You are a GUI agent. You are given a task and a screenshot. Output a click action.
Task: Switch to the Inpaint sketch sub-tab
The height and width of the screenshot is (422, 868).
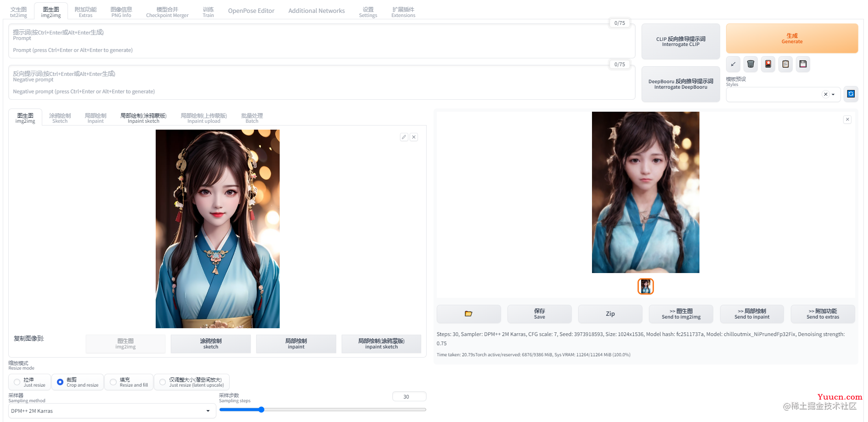tap(143, 118)
